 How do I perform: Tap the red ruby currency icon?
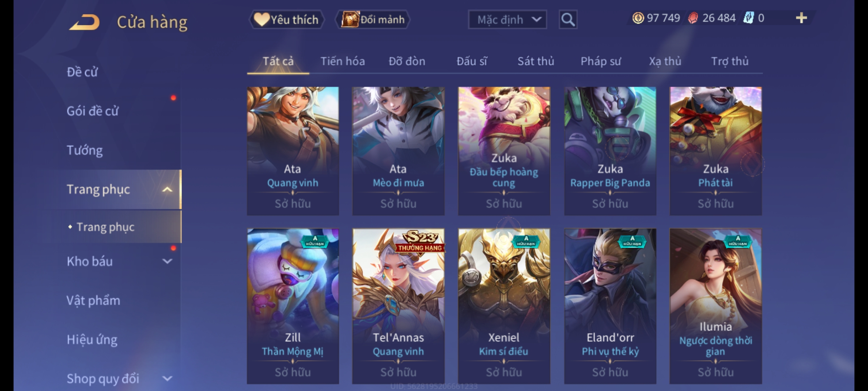tap(693, 18)
